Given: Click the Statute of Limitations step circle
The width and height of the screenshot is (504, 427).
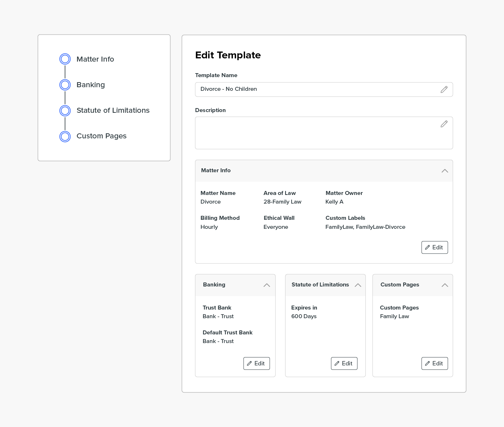Looking at the screenshot, I should tap(65, 111).
